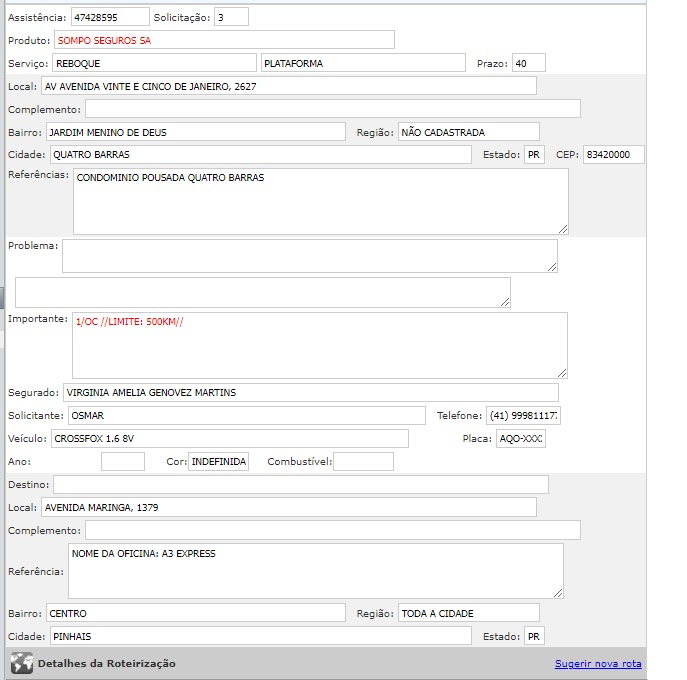Image resolution: width=687 pixels, height=680 pixels.
Task: Click the Referências text area CONDOMINIO POUSADA
Action: [321, 201]
